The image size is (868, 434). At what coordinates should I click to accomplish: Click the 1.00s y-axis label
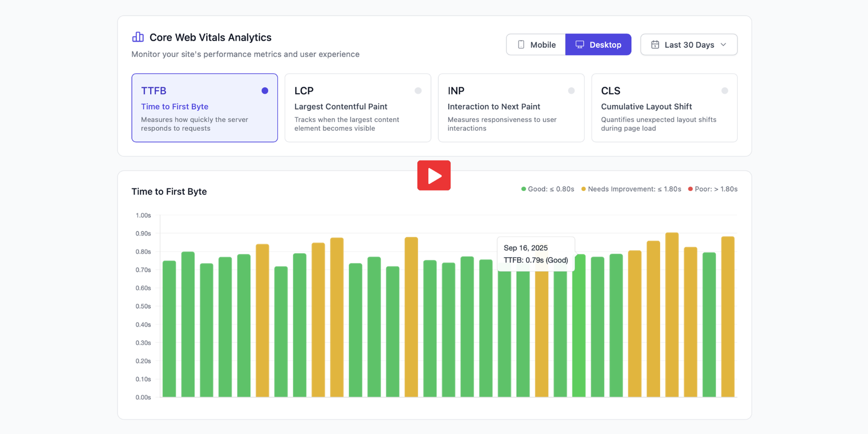tap(143, 215)
